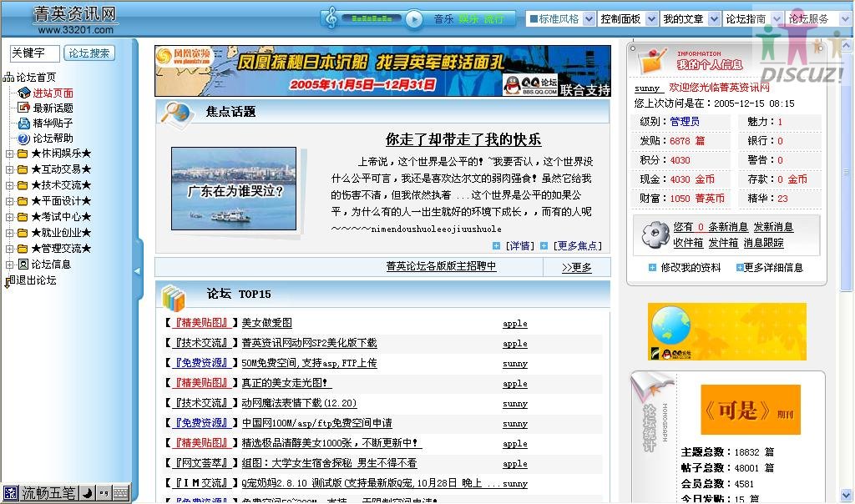Image resolution: width=855 pixels, height=504 pixels.
Task: Open the 论坛指南 dropdown menu
Action: pyautogui.click(x=753, y=19)
